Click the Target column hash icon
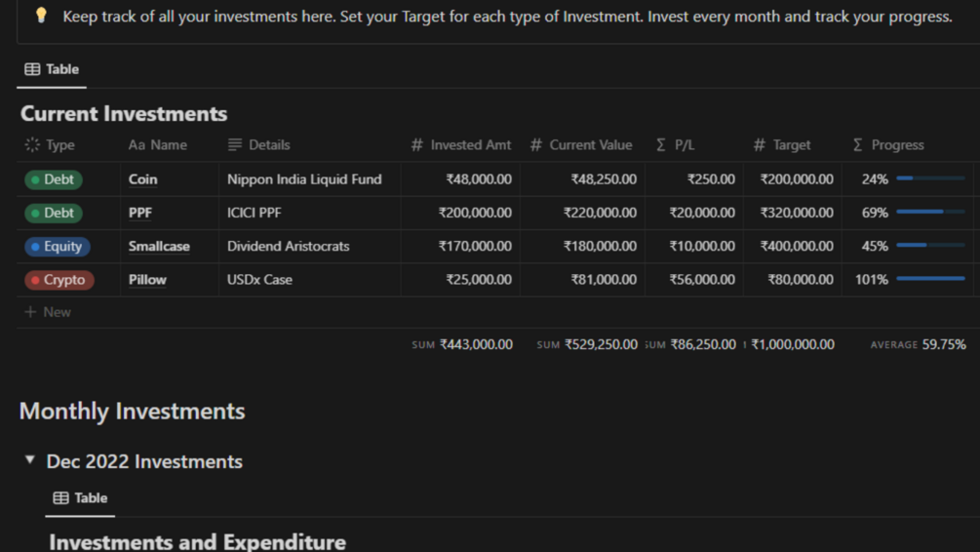Image resolution: width=980 pixels, height=552 pixels. (x=760, y=145)
